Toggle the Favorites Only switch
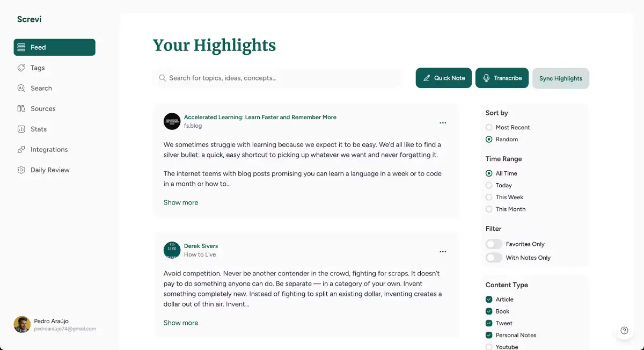This screenshot has height=350, width=644. click(494, 244)
